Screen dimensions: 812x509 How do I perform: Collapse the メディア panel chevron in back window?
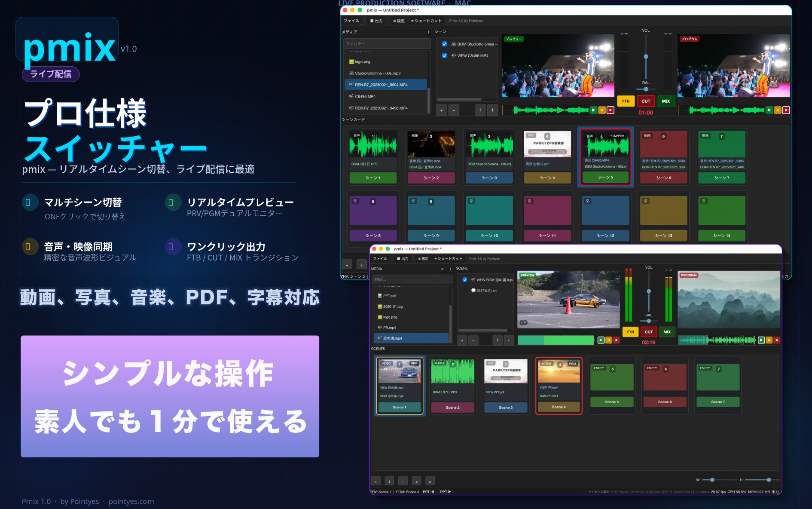428,32
